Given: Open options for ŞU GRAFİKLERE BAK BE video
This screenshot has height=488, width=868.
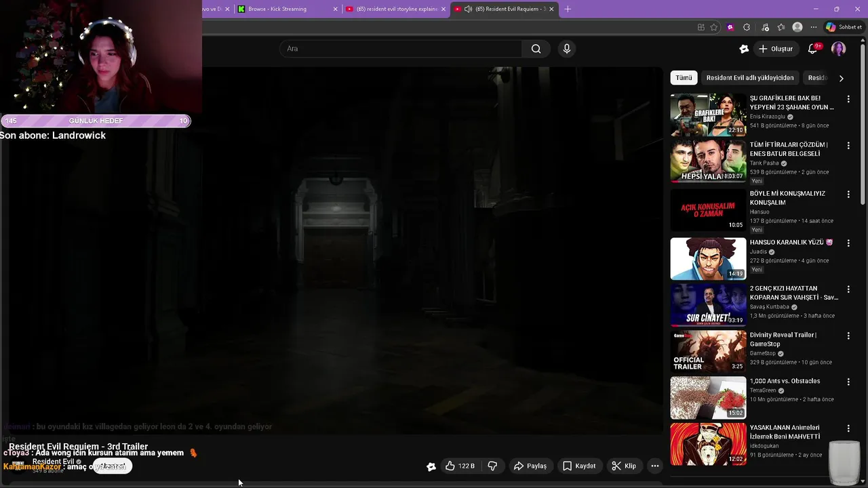Looking at the screenshot, I should point(848,99).
